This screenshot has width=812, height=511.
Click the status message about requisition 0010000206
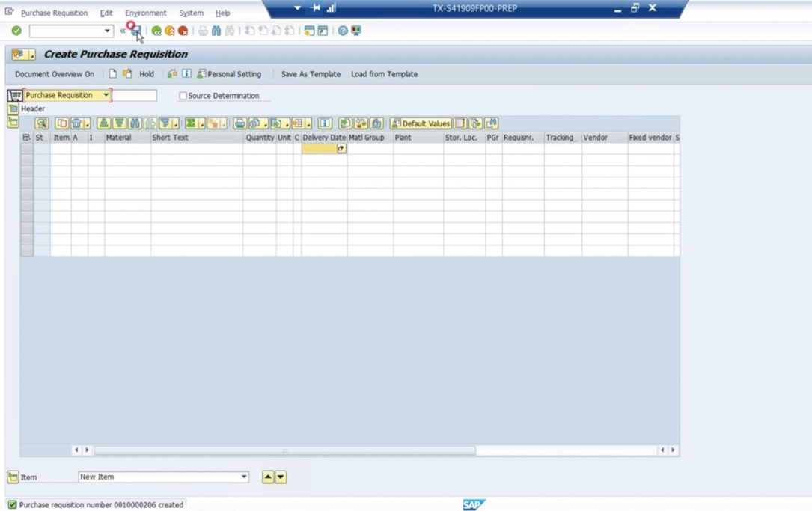point(101,505)
